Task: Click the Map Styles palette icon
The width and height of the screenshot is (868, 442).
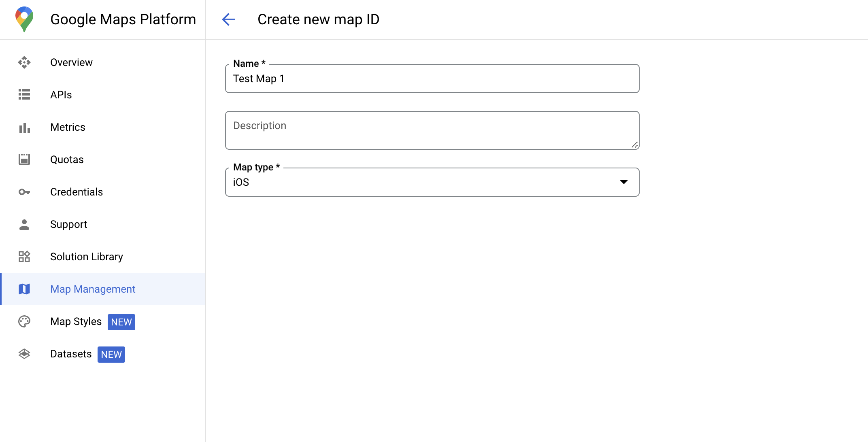Action: (25, 321)
